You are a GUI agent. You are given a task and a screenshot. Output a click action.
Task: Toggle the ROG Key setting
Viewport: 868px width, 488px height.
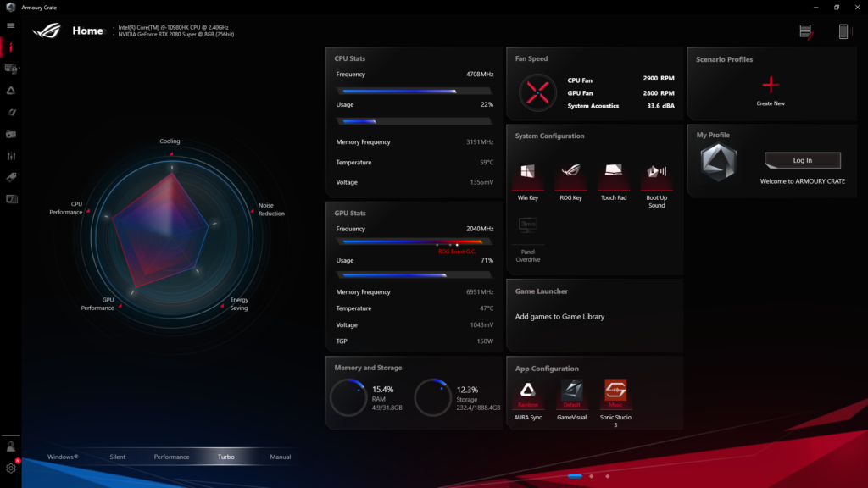570,176
